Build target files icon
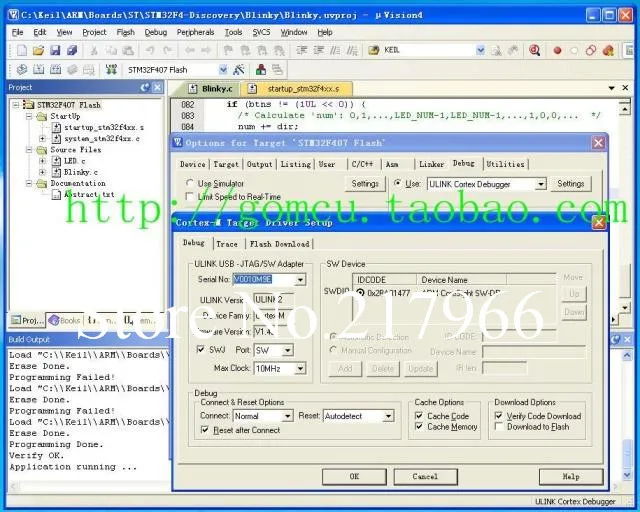640x512 pixels. (x=38, y=70)
